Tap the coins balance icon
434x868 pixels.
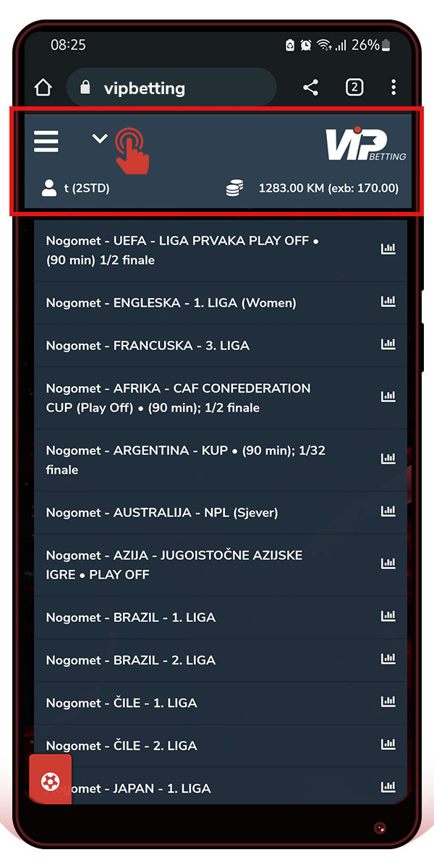[234, 188]
